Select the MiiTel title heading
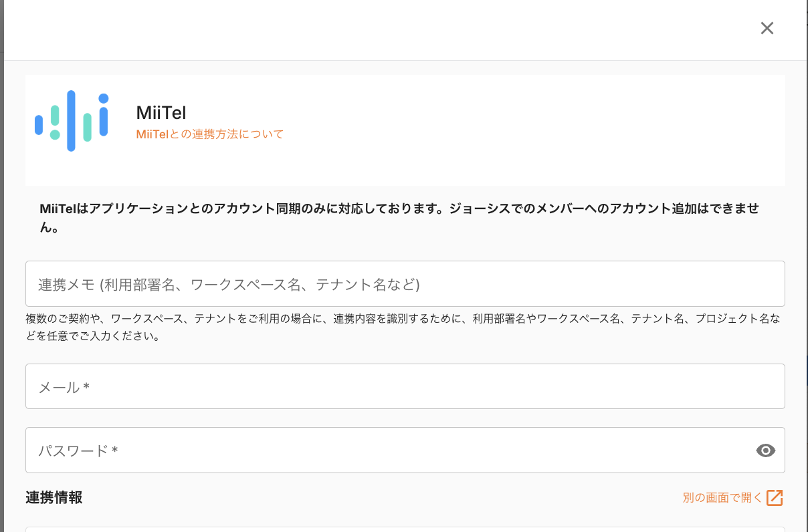 click(x=161, y=113)
